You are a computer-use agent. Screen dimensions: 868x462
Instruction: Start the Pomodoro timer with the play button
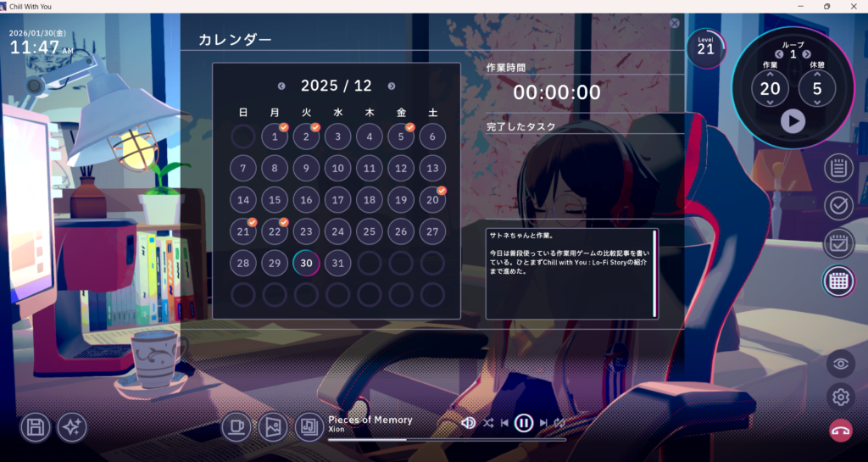[793, 121]
